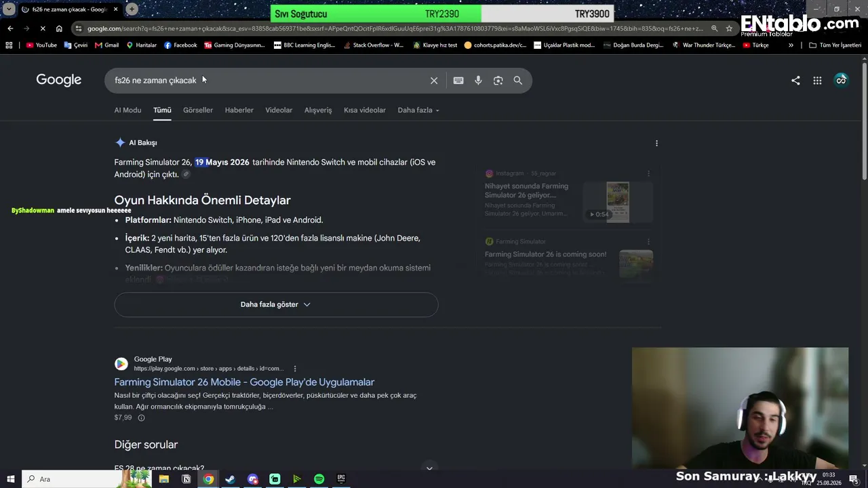This screenshot has height=488, width=868.
Task: Go to Google homepage via the logo
Action: coord(59,80)
